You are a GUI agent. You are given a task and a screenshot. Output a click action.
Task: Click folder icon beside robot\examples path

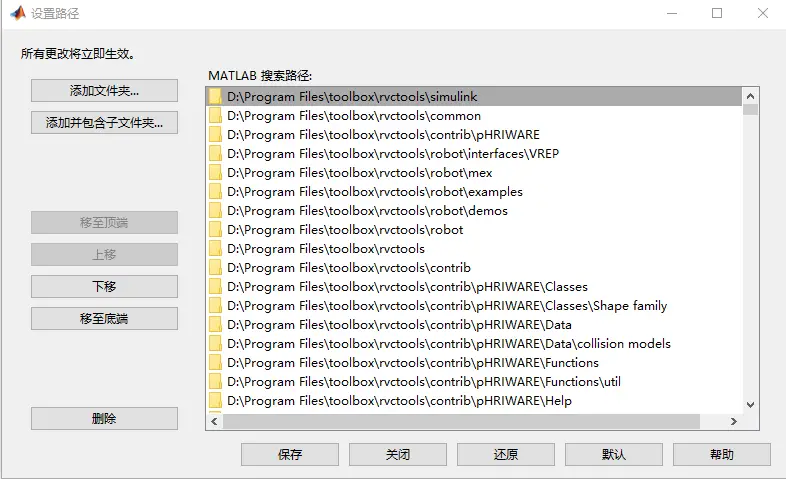(x=216, y=192)
